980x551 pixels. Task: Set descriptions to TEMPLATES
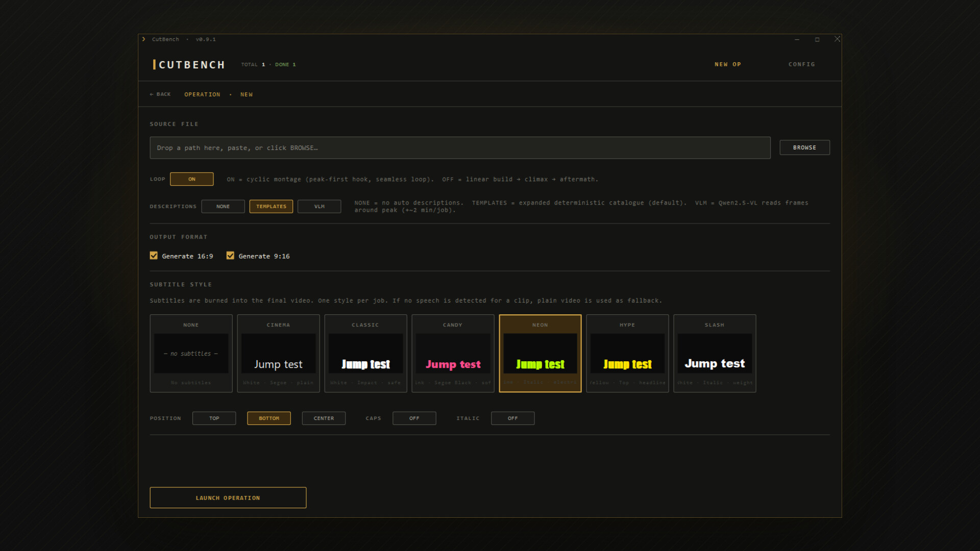tap(271, 207)
